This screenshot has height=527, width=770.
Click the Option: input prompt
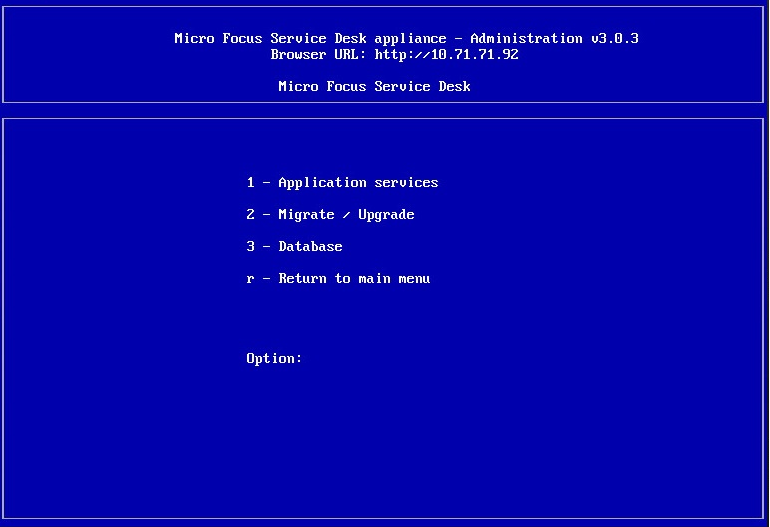(x=274, y=359)
